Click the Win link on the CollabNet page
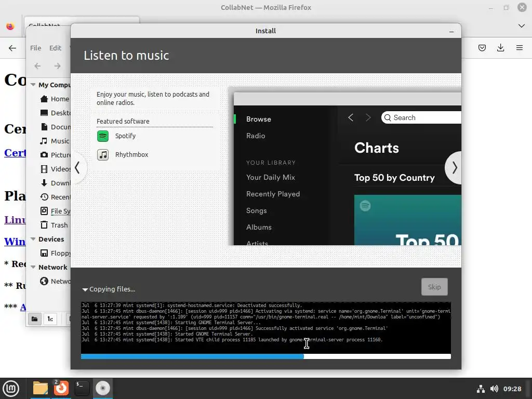 (x=15, y=242)
